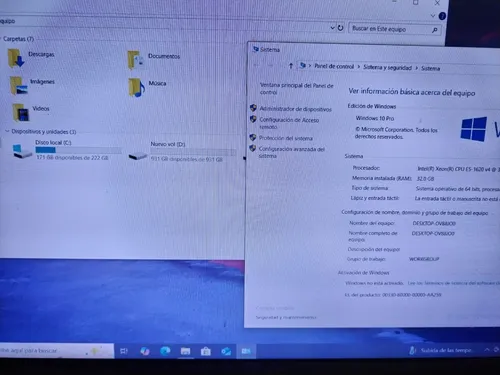
Task: Go to Panel de control breadcrumb
Action: point(334,66)
